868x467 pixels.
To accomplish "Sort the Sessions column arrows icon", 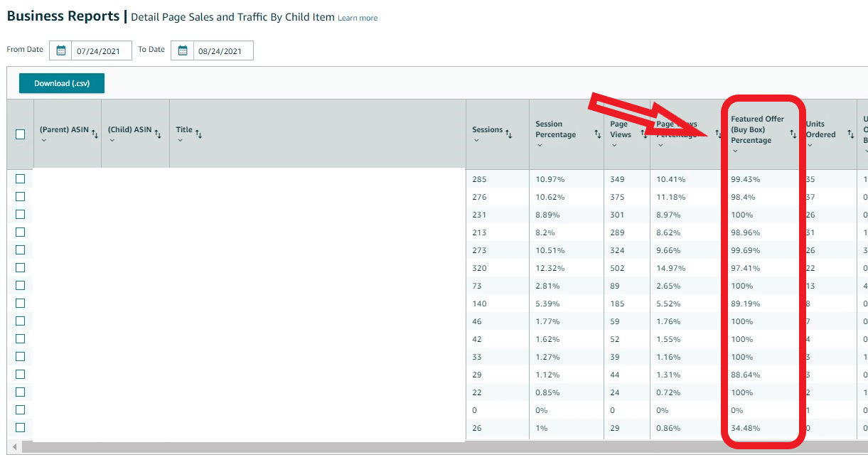I will (508, 134).
